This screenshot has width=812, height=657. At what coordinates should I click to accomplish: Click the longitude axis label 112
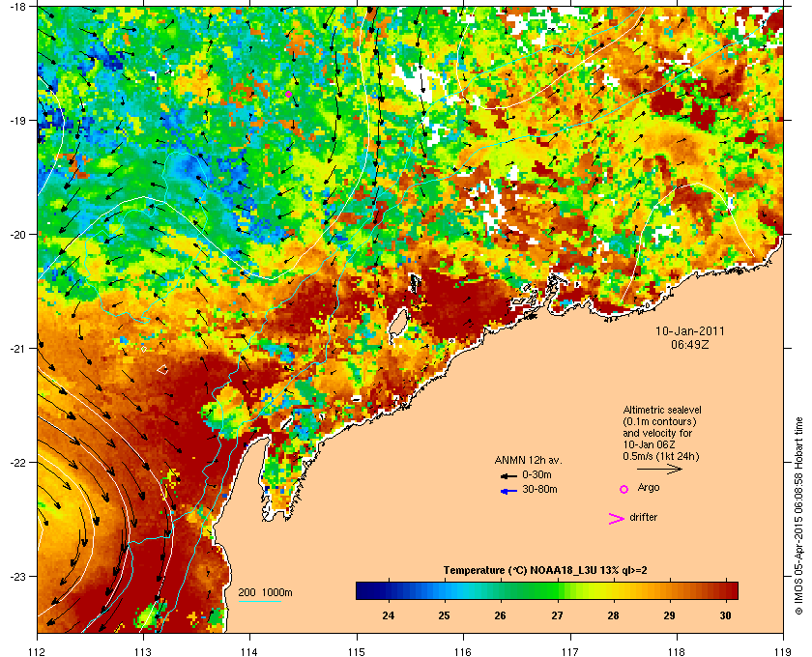(38, 651)
